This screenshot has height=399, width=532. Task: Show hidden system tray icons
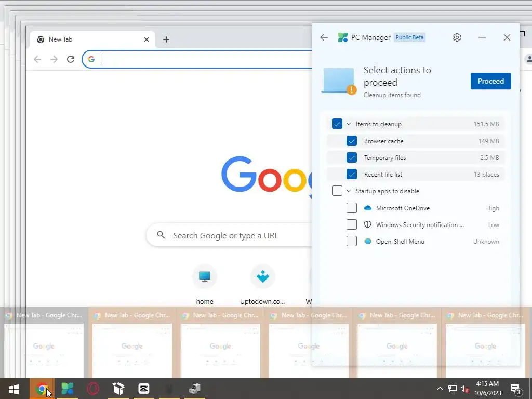(x=440, y=389)
